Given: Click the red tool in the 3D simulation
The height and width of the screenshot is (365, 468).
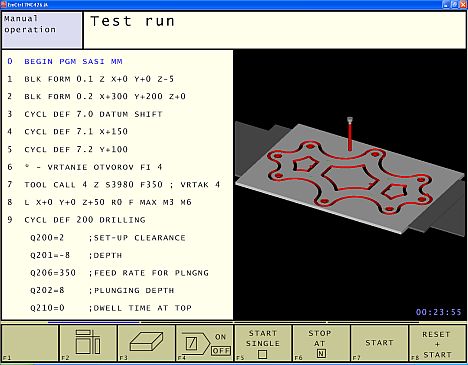Looking at the screenshot, I should click(x=350, y=134).
